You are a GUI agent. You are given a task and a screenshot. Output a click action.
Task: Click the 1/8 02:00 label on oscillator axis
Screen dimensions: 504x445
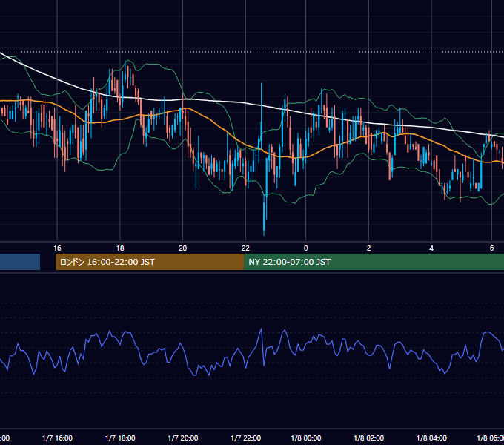point(368,438)
